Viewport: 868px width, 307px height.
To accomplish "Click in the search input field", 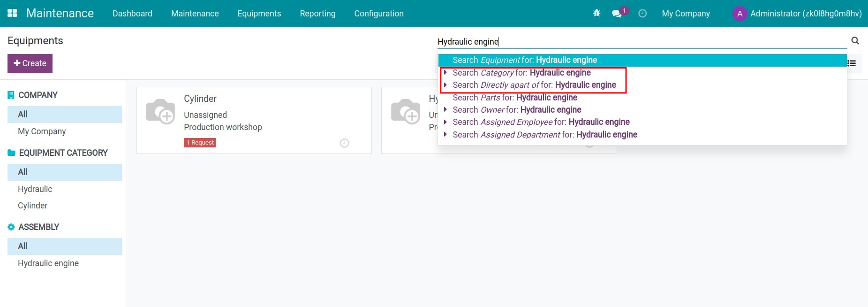I will 642,42.
